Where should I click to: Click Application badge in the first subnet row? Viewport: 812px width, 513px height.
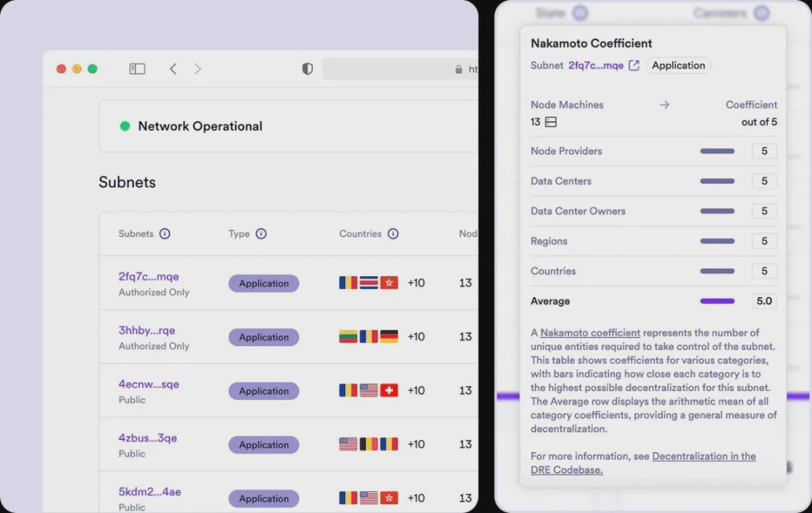click(x=264, y=284)
